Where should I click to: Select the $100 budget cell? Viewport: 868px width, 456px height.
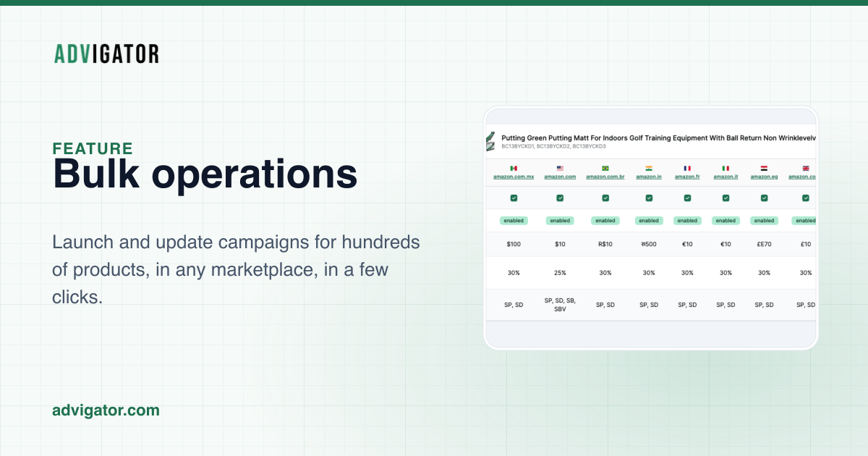click(514, 244)
